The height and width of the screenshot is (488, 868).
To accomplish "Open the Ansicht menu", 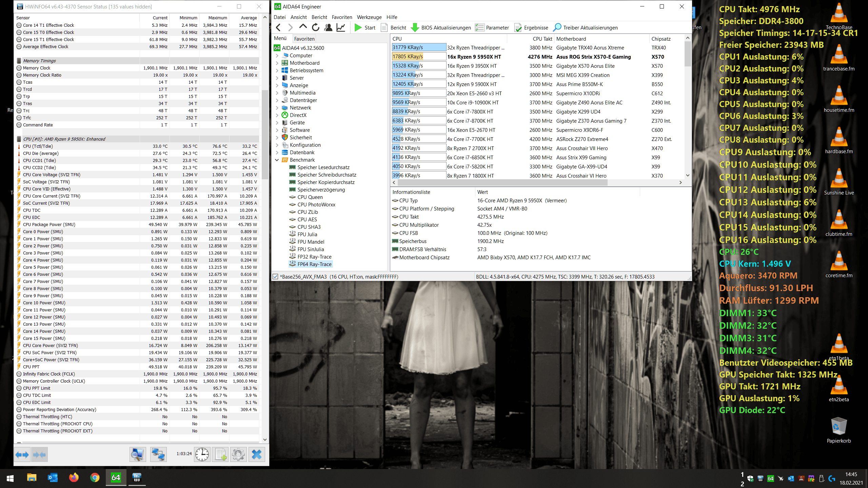I will [298, 17].
